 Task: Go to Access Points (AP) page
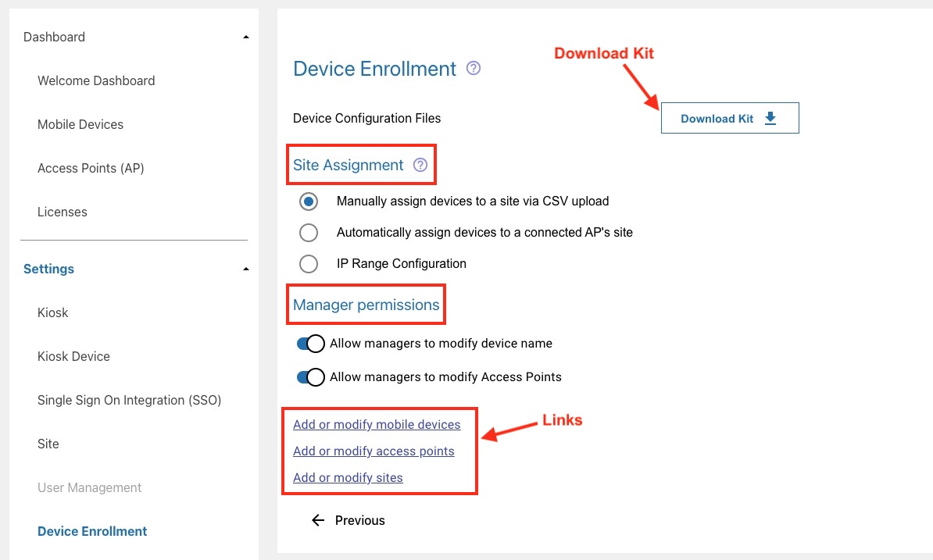tap(91, 168)
